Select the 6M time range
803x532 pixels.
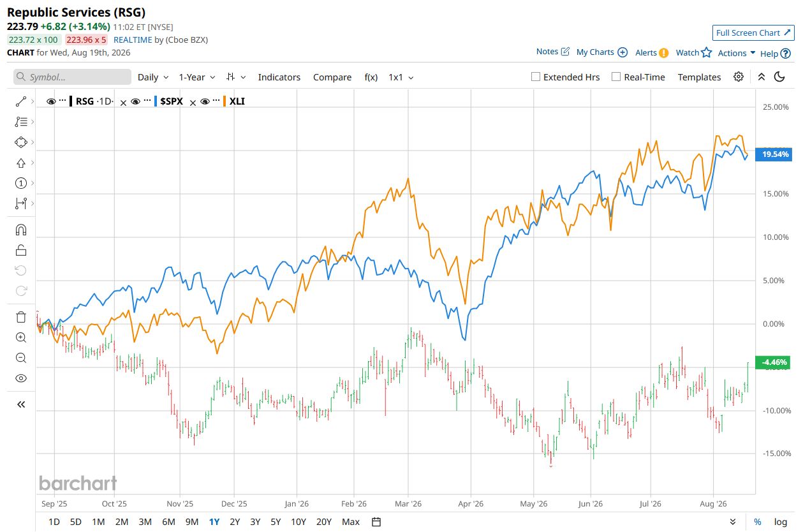[x=168, y=522]
